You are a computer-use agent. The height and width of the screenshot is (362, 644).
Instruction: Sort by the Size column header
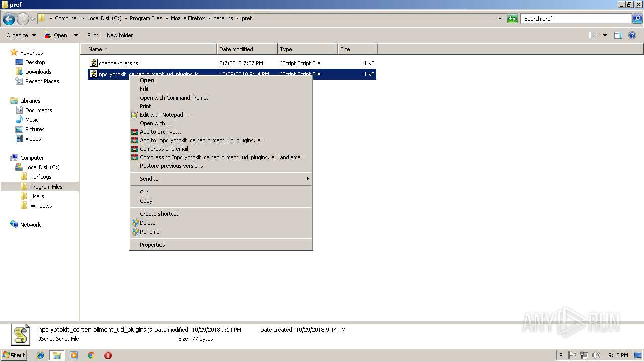pos(358,49)
